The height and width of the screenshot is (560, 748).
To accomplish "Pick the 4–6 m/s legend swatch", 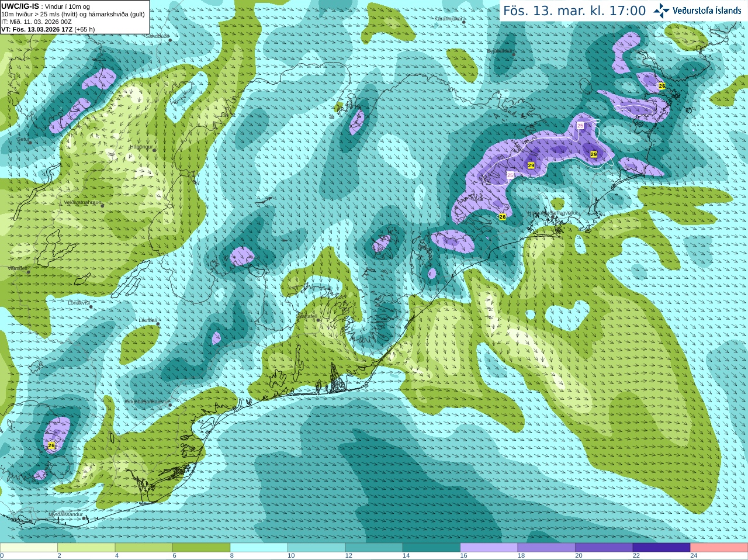I will point(144,548).
